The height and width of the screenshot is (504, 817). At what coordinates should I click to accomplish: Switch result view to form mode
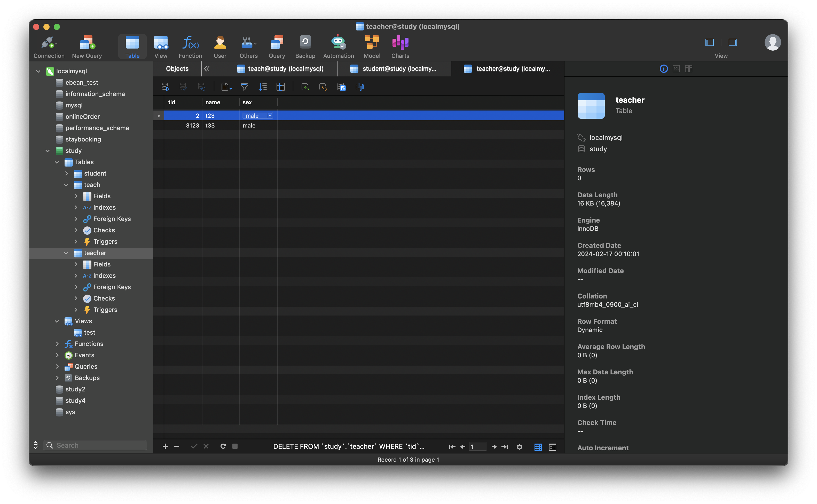[x=552, y=447]
